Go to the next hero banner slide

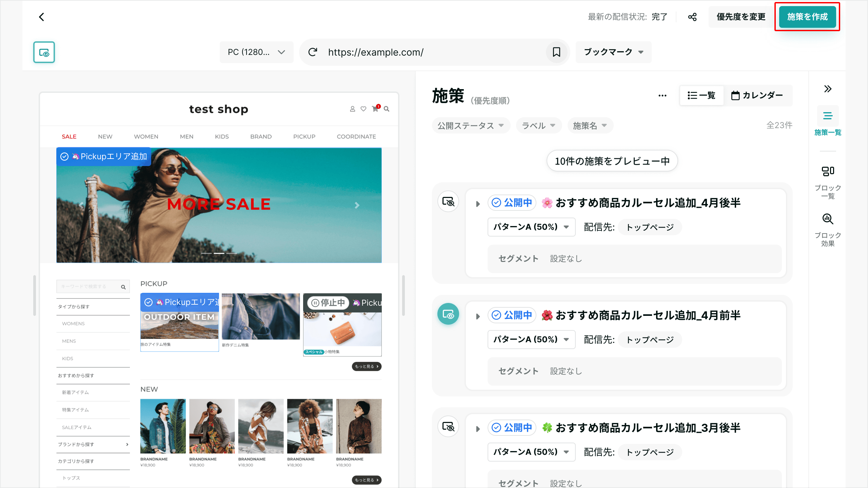357,205
